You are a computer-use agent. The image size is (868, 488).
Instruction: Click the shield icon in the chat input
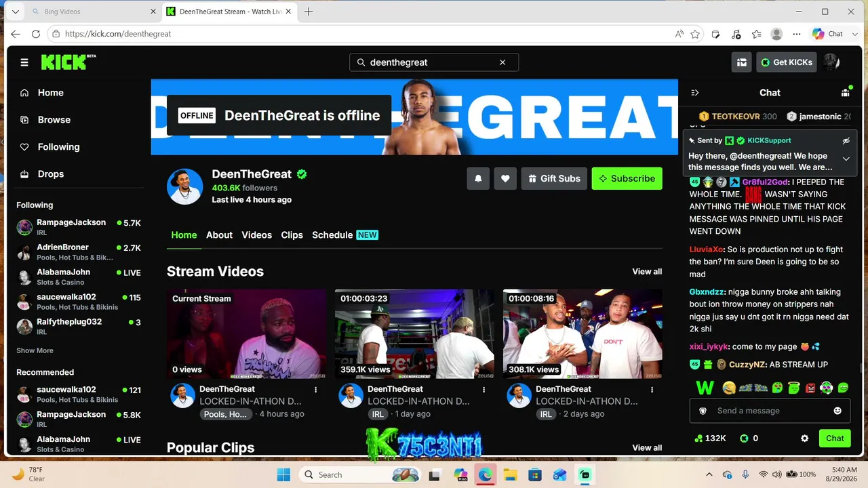(x=703, y=411)
